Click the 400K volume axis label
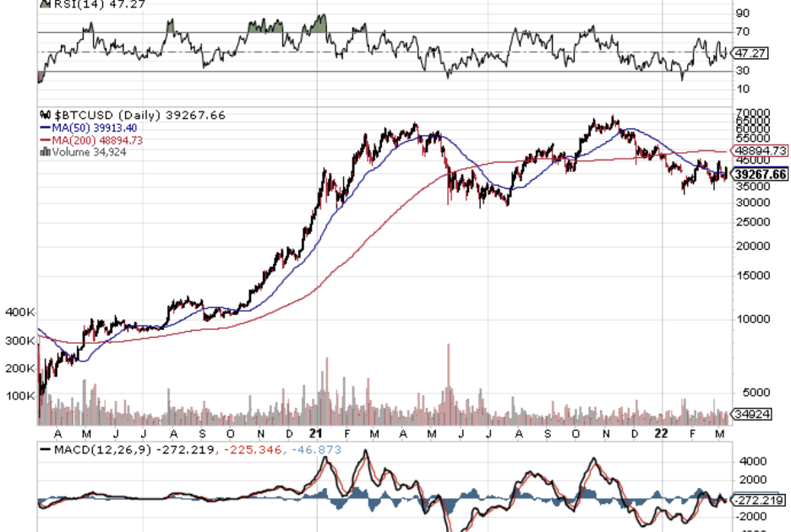Screen dimensions: 791x532 click(x=19, y=312)
